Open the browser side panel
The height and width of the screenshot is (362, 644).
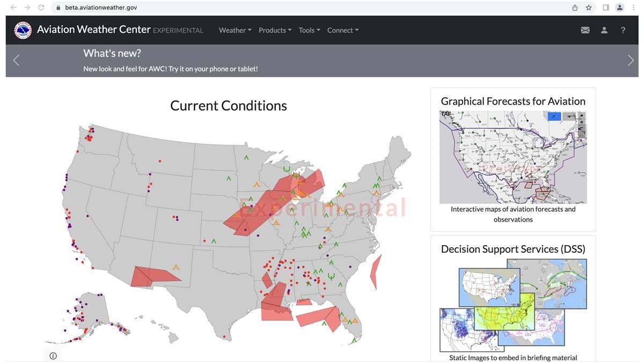coord(606,8)
